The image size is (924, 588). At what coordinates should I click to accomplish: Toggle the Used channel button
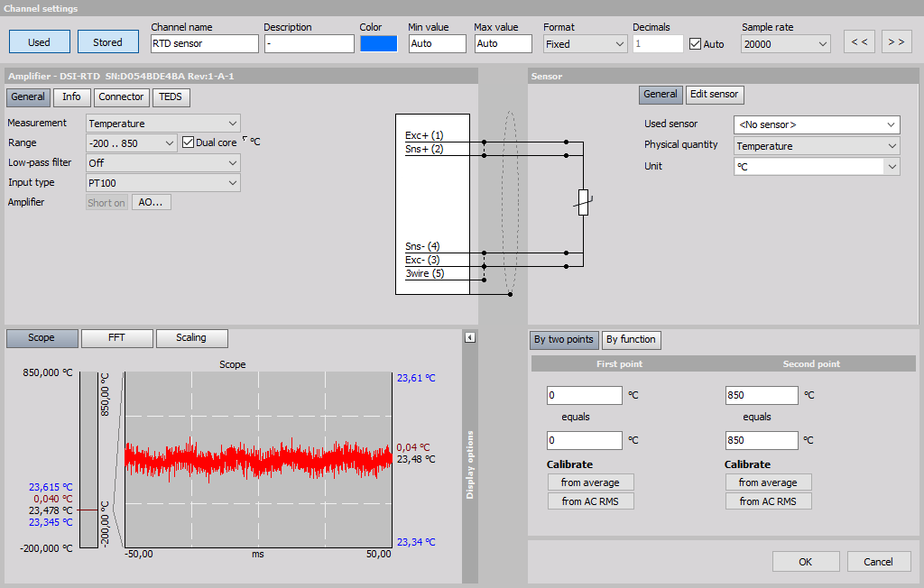[x=40, y=41]
